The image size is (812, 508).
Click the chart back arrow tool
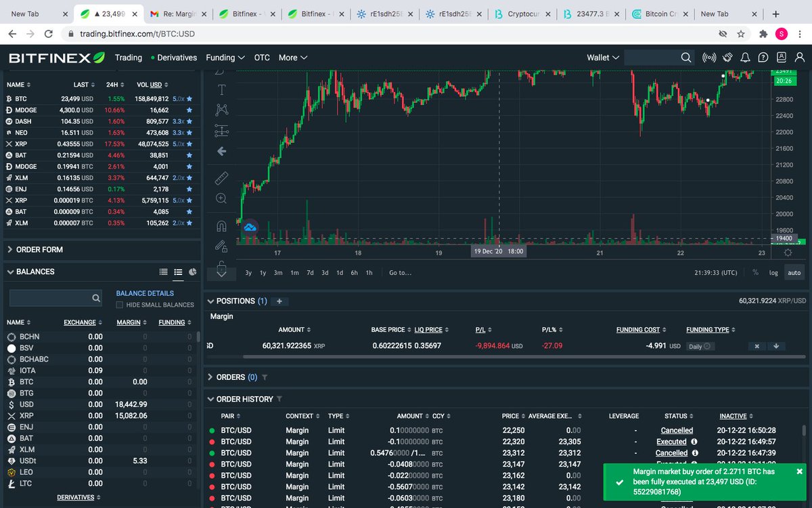coord(221,152)
